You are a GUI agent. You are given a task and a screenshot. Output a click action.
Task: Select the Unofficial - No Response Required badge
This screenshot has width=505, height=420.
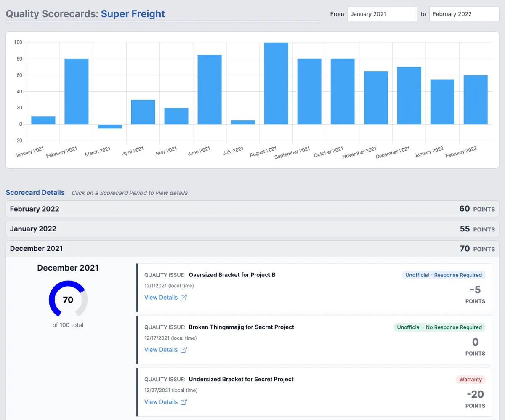click(439, 327)
